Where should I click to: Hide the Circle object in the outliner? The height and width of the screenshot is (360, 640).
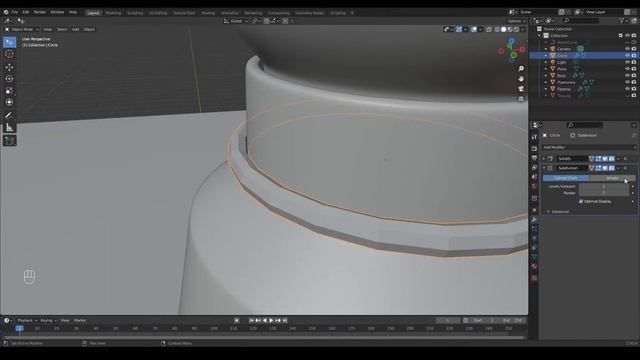coord(627,55)
